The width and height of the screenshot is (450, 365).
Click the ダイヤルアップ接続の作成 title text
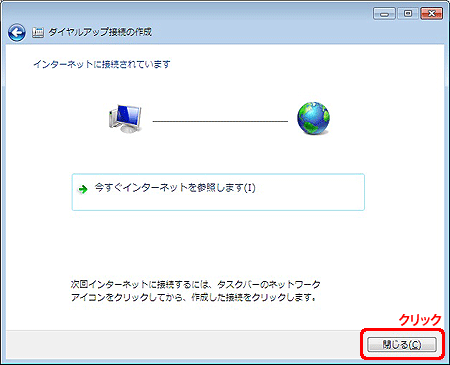click(100, 32)
